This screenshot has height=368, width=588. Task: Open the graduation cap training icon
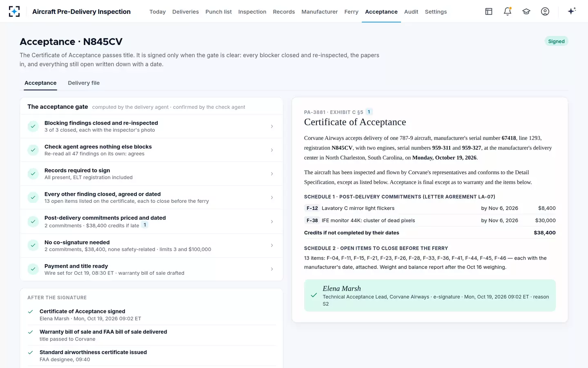coord(526,11)
